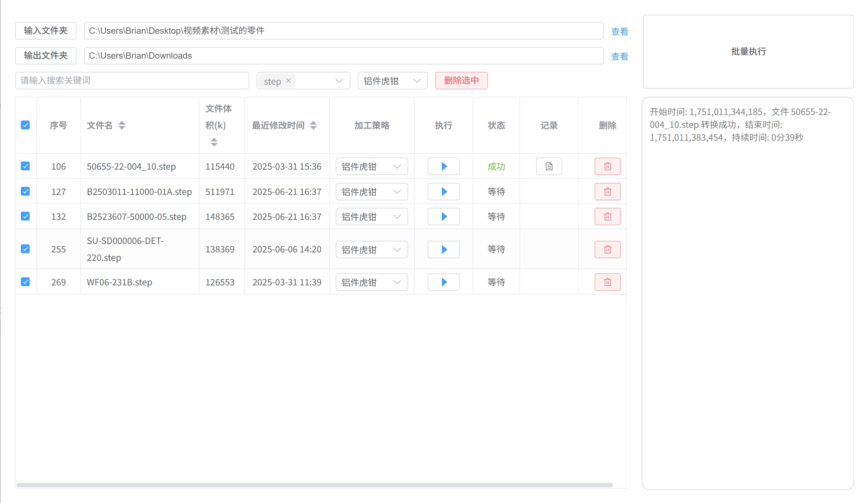Open the top 铝件虎钳 strategy dropdown
The height and width of the screenshot is (503, 868).
[x=392, y=81]
